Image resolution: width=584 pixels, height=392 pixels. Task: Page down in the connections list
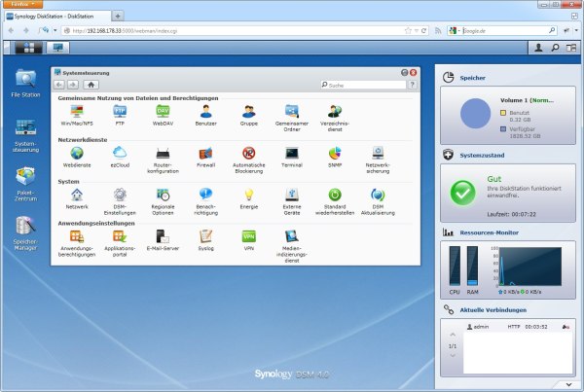[x=453, y=356]
